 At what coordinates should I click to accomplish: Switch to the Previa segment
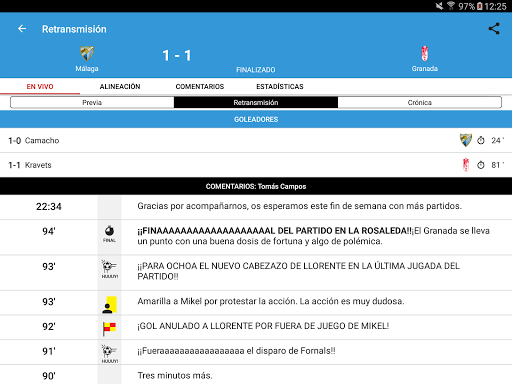coord(92,102)
